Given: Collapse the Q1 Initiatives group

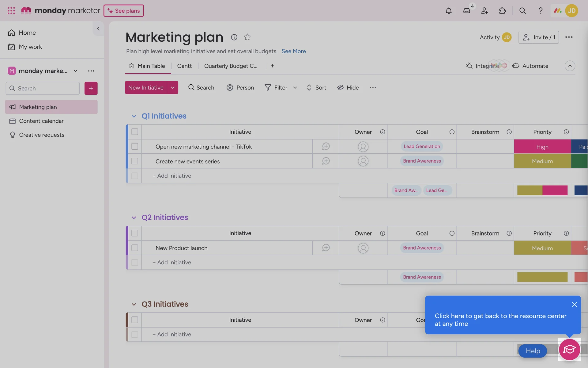Looking at the screenshot, I should 134,116.
